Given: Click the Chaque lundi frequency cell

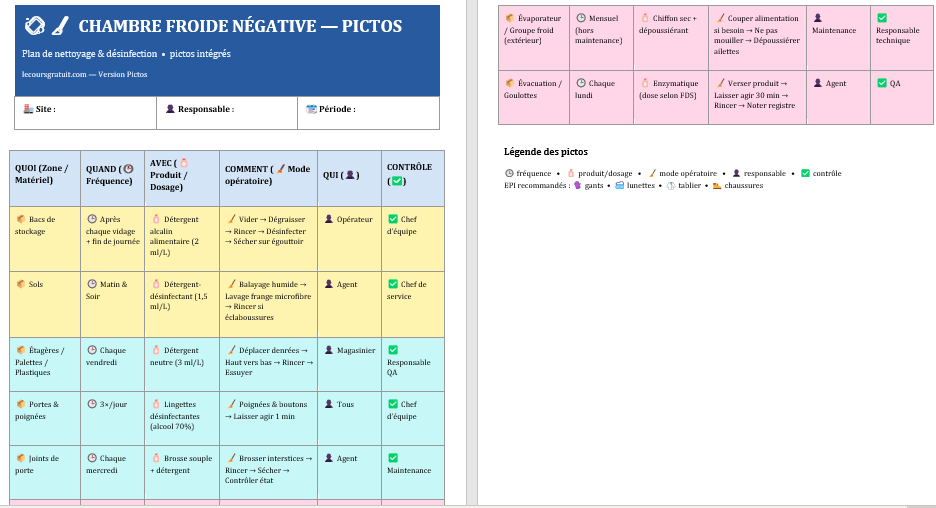Looking at the screenshot, I should [x=602, y=89].
